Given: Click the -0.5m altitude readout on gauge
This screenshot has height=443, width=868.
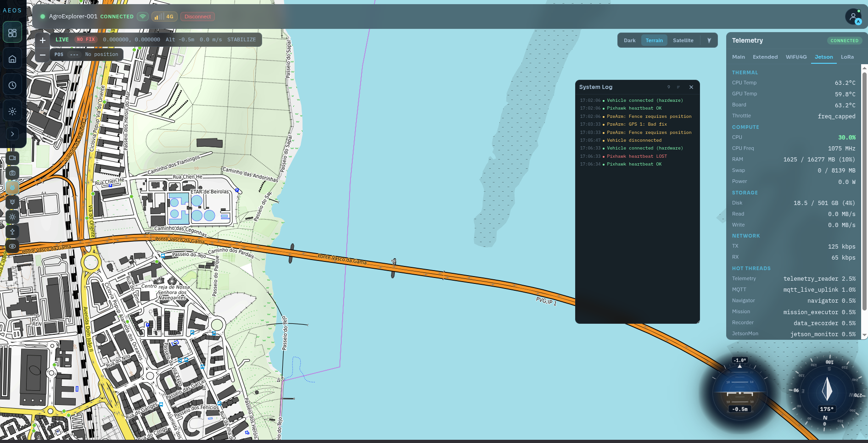Looking at the screenshot, I should click(739, 409).
